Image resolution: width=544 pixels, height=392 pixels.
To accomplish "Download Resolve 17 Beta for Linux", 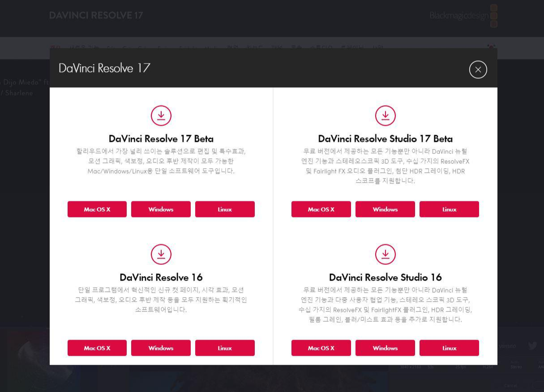I will [x=225, y=209].
